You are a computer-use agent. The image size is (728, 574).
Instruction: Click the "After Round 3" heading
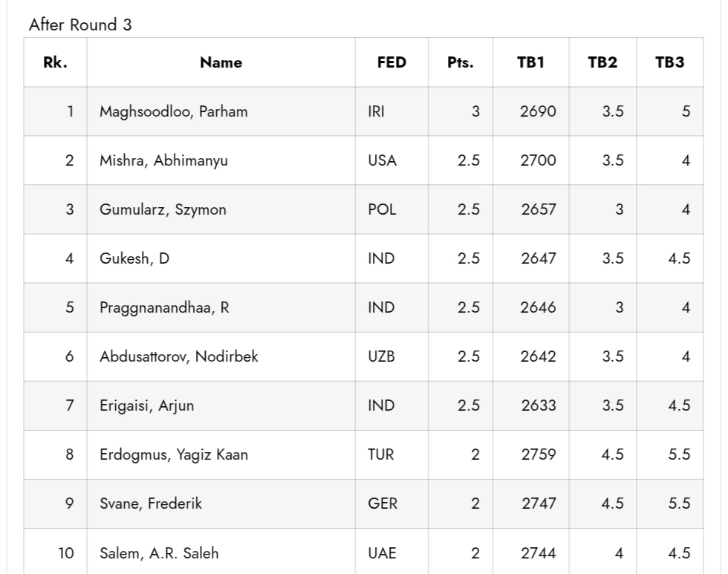coord(80,25)
